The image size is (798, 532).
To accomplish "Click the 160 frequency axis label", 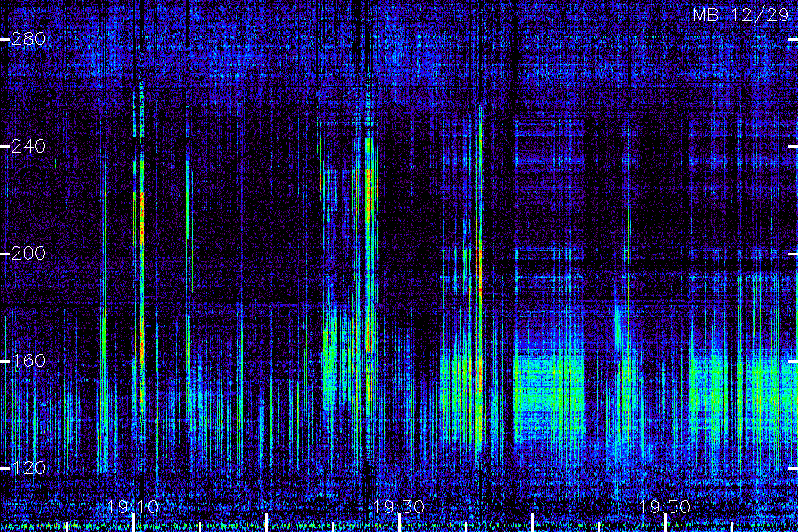I will coord(28,361).
